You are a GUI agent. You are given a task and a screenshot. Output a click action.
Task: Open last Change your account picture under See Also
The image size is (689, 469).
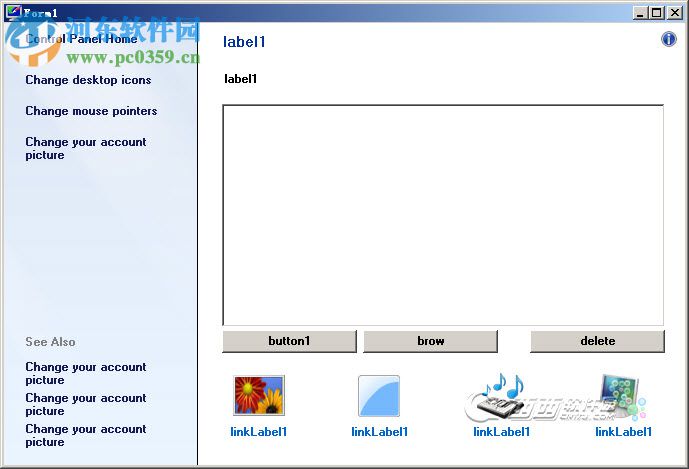tap(86, 435)
